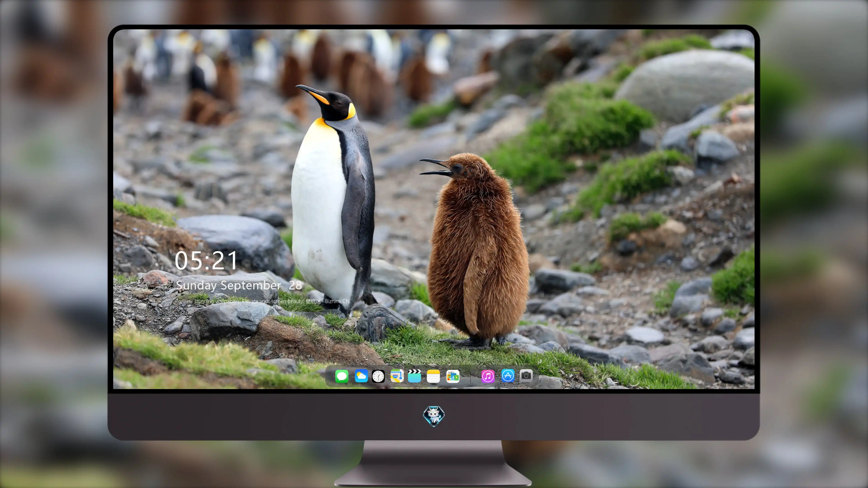The width and height of the screenshot is (868, 488).
Task: Click the 05:21 clock widget
Action: [x=206, y=261]
